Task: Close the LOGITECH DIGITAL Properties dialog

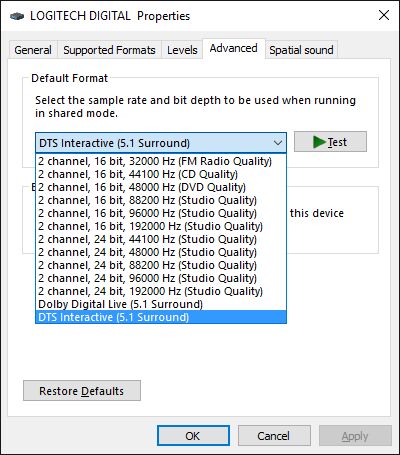Action: click(x=384, y=15)
